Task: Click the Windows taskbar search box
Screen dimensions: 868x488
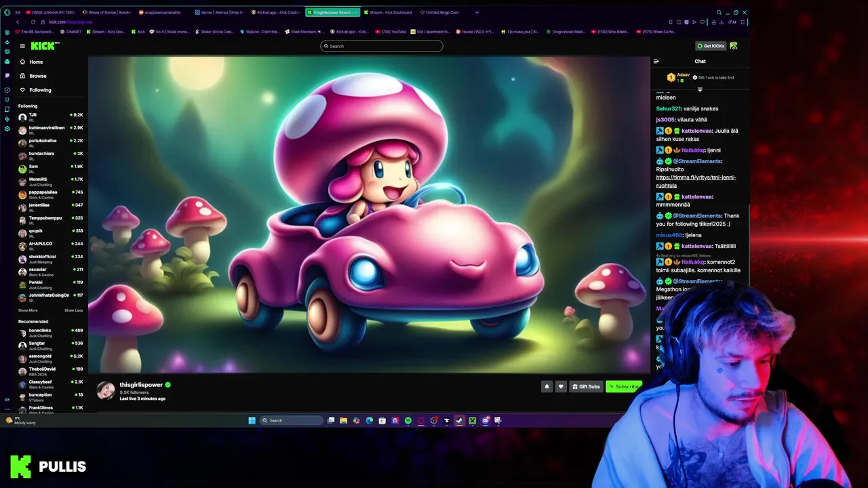Action: point(292,420)
